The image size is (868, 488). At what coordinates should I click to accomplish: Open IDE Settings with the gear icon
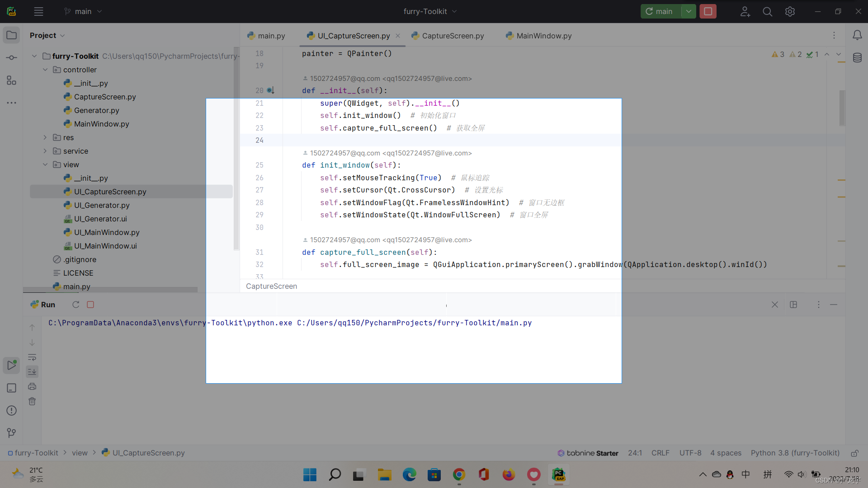click(790, 11)
